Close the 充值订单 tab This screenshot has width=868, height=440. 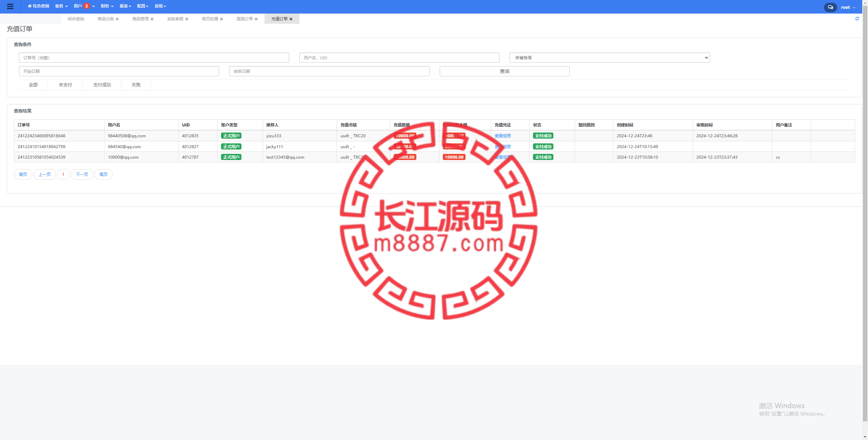291,19
